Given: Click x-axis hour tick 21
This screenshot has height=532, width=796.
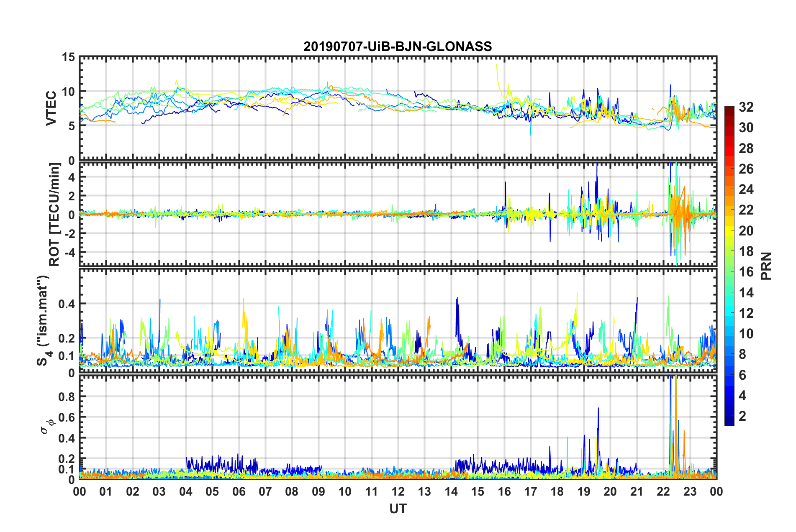Looking at the screenshot, I should pyautogui.click(x=637, y=491).
